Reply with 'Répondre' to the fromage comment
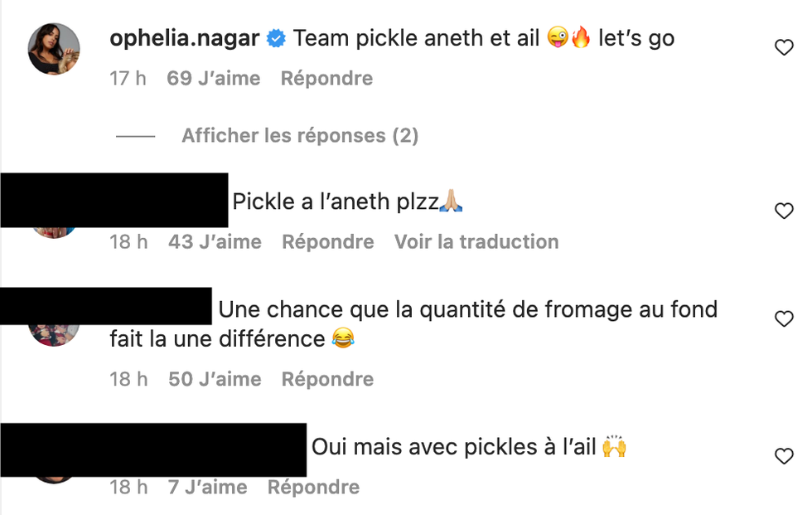The height and width of the screenshot is (515, 812). click(x=327, y=378)
